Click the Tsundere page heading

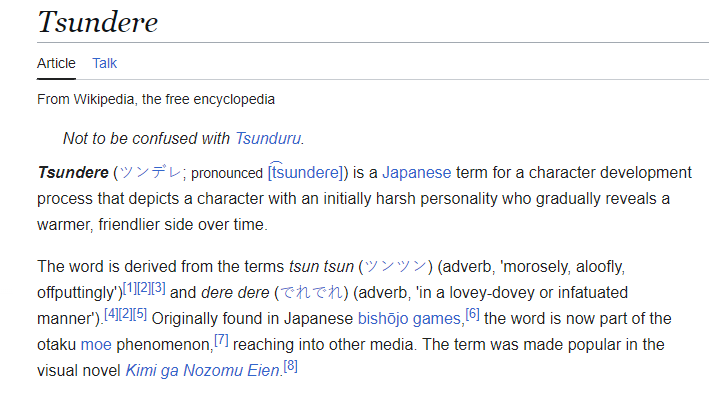(98, 22)
